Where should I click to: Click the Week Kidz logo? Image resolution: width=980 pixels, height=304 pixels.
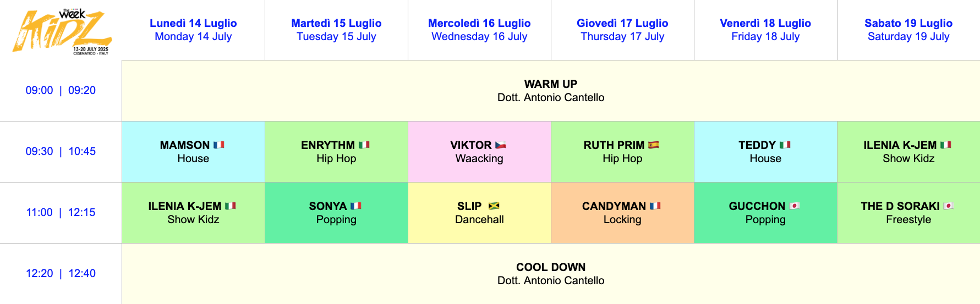(x=62, y=31)
